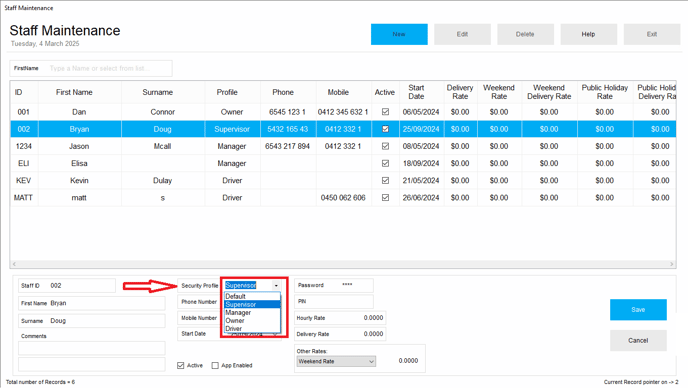Sort by the ID column header
The image size is (688, 388).
pos(24,92)
